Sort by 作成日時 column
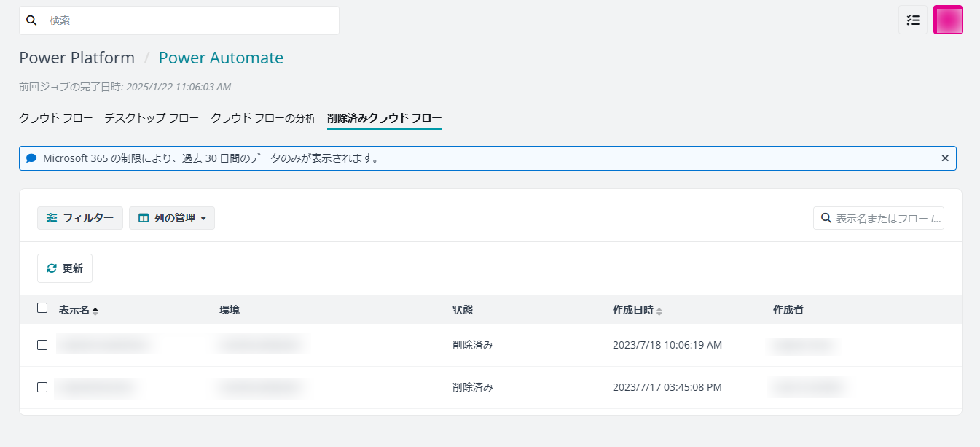 coord(638,310)
